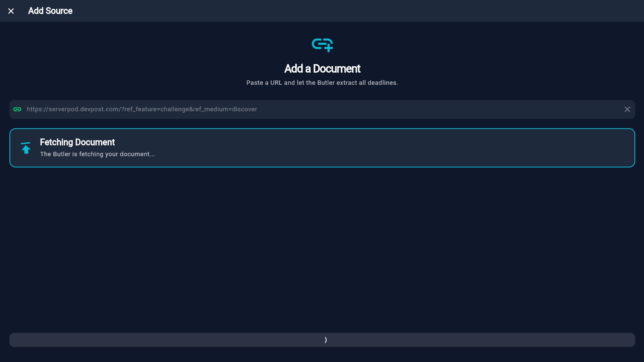
Task: Click 'Paste a URL' instruction subtitle
Action: pos(265,83)
